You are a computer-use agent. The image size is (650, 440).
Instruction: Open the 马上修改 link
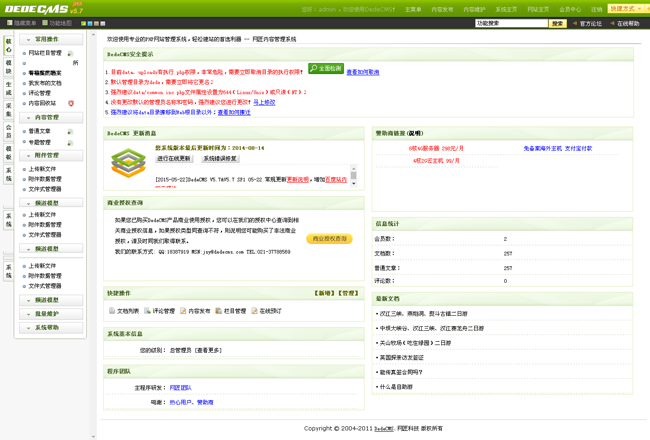click(264, 102)
